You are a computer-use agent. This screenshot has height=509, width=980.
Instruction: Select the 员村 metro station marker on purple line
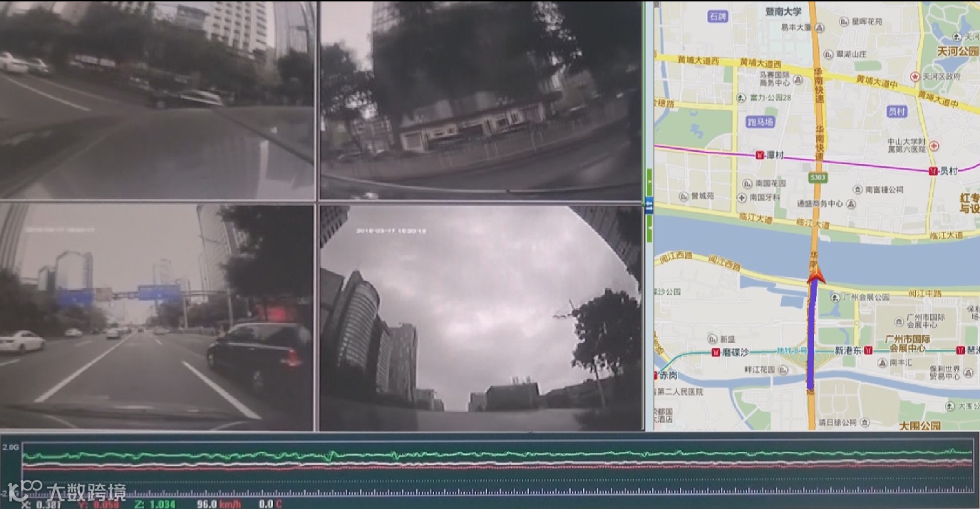tap(934, 171)
